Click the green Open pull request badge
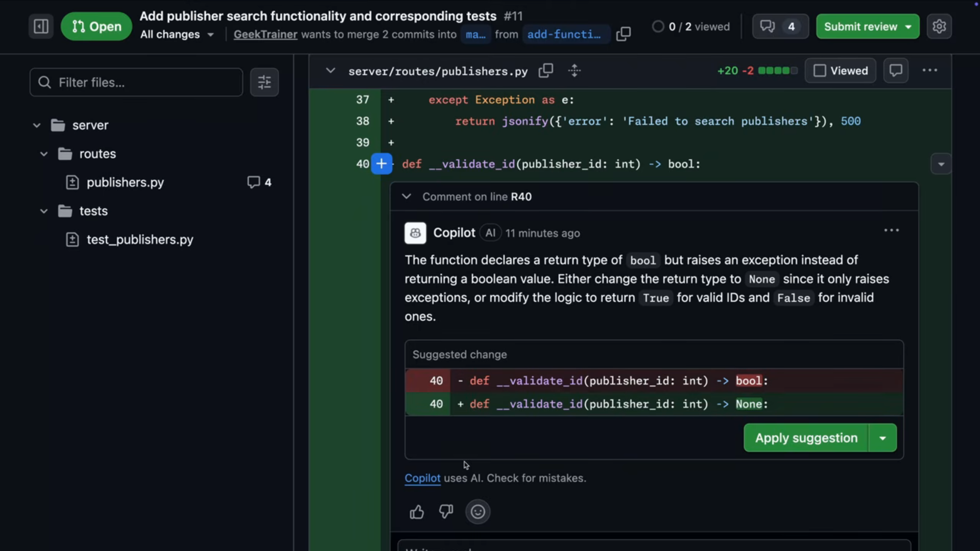 [x=96, y=27]
